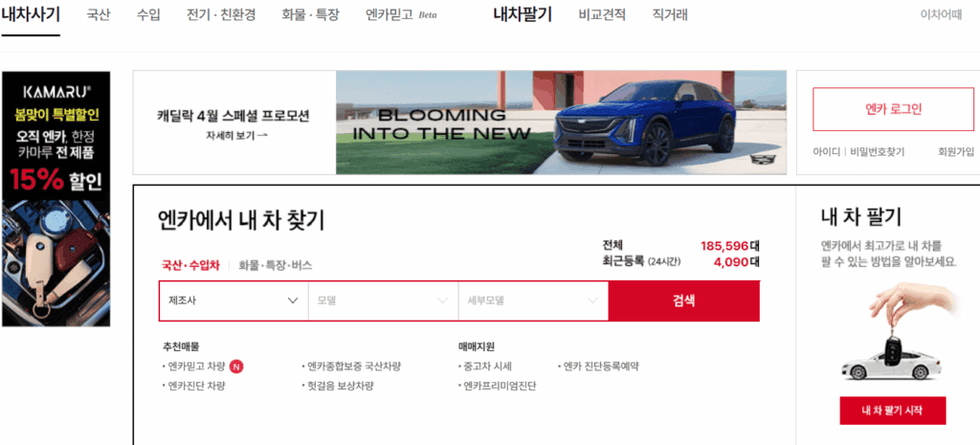The width and height of the screenshot is (980, 445).
Task: Open the 아이디 find link
Action: click(x=826, y=152)
